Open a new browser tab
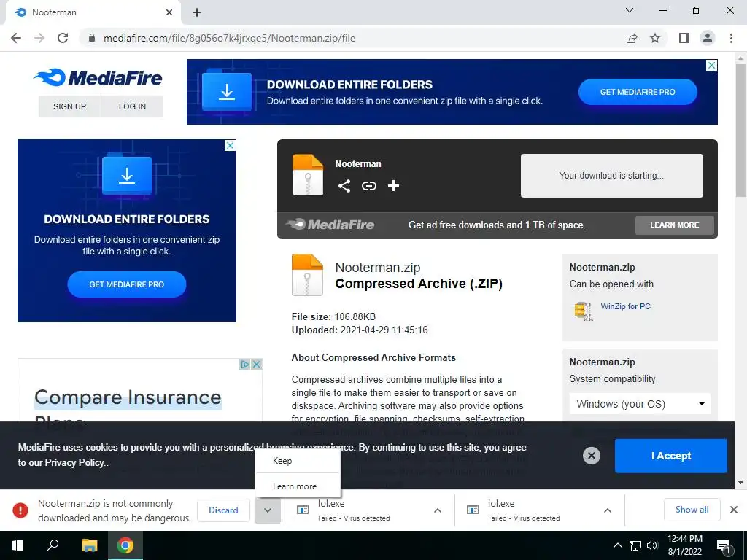The width and height of the screenshot is (747, 560). coord(197,12)
